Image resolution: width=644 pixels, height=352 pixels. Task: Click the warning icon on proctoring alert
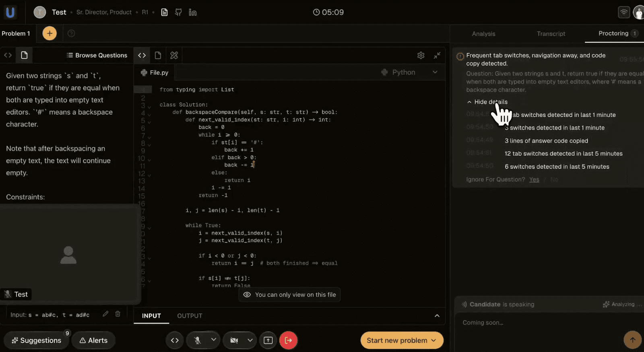tap(460, 56)
